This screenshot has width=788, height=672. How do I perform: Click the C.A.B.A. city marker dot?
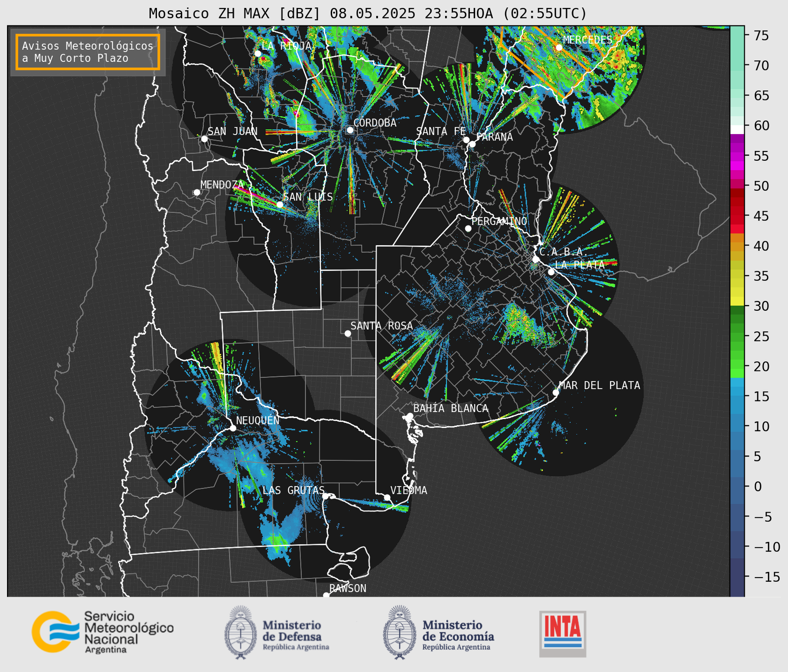click(x=536, y=259)
